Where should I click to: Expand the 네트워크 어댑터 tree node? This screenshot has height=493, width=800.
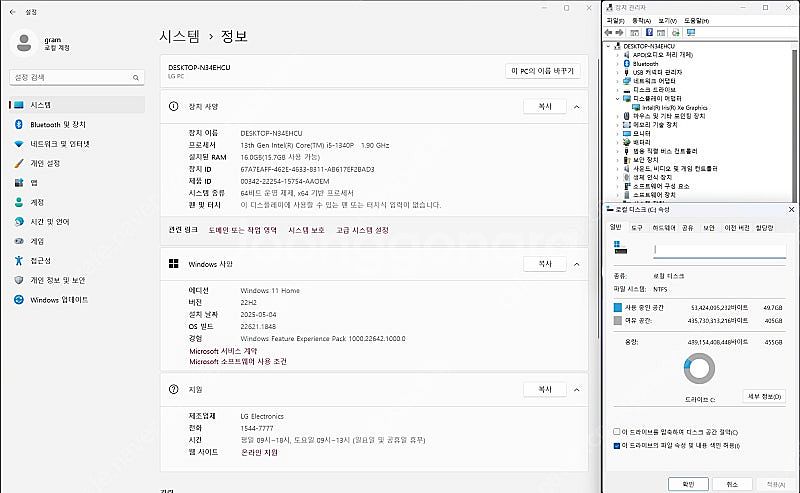(617, 81)
